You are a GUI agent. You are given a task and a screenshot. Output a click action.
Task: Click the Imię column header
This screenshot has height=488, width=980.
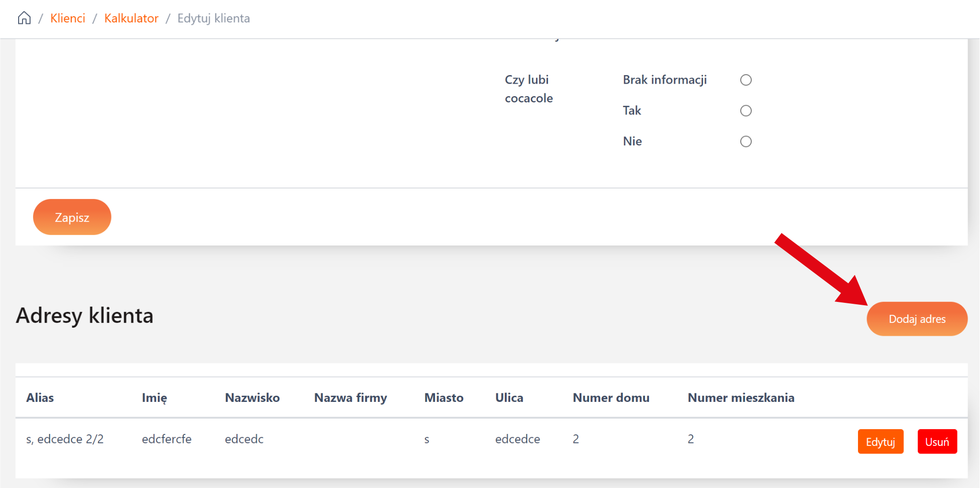(154, 398)
